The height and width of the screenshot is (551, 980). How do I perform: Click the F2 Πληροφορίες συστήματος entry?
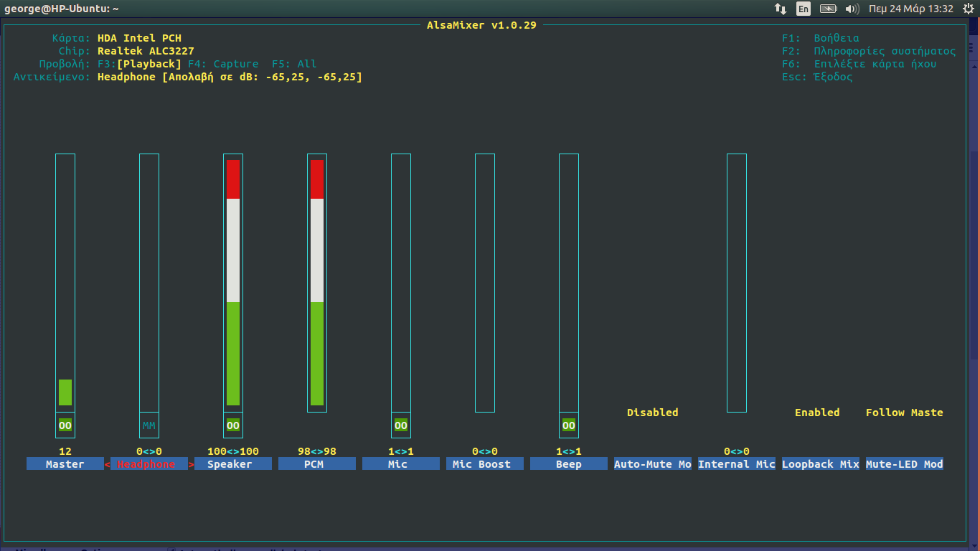click(x=869, y=51)
